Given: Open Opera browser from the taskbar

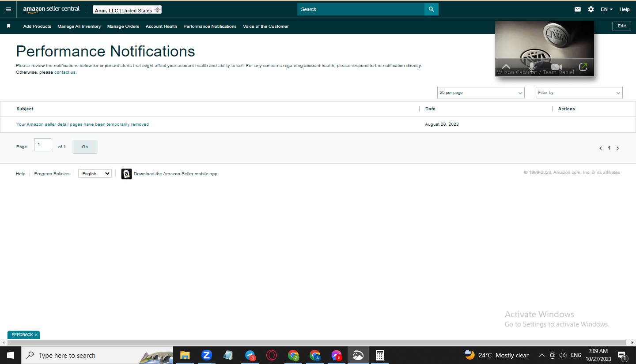Looking at the screenshot, I should tap(272, 355).
